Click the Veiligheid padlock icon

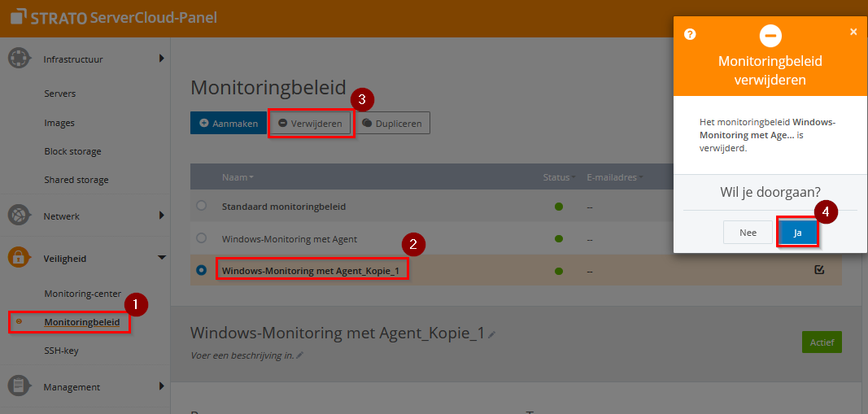(19, 258)
